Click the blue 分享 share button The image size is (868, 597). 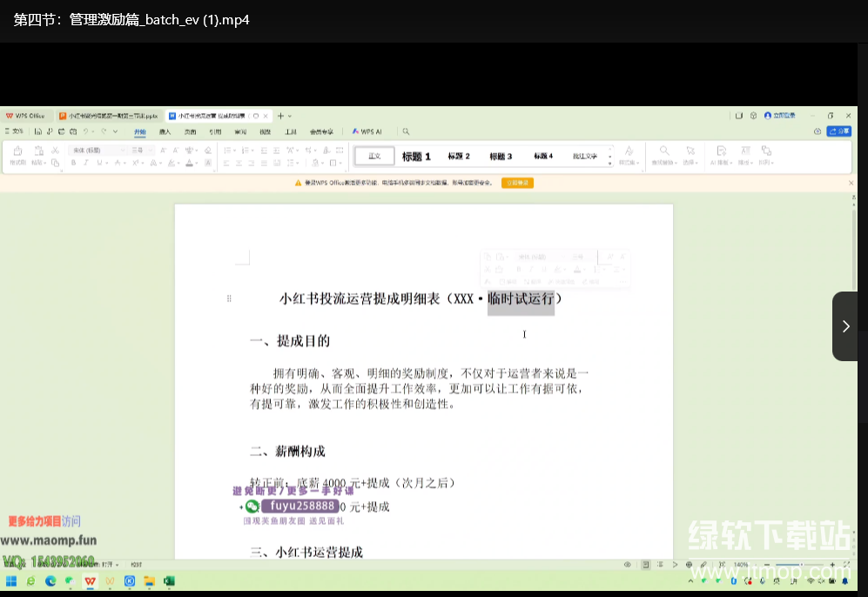[x=839, y=131]
